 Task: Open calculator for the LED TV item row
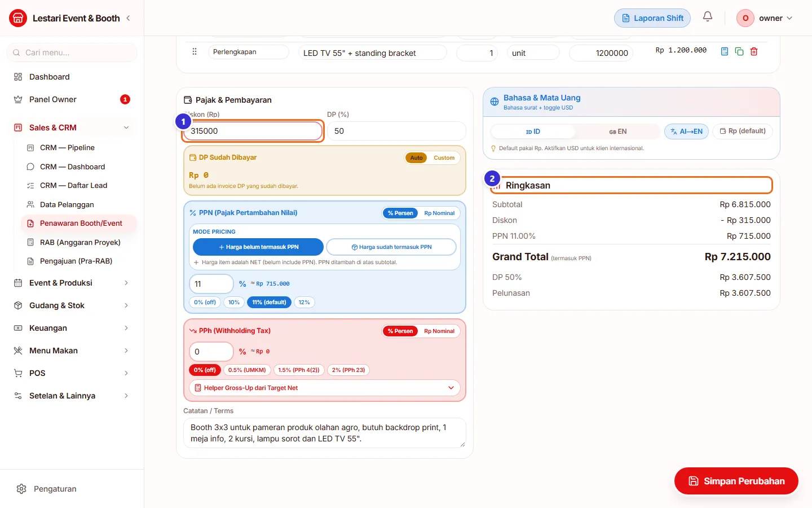(x=725, y=51)
